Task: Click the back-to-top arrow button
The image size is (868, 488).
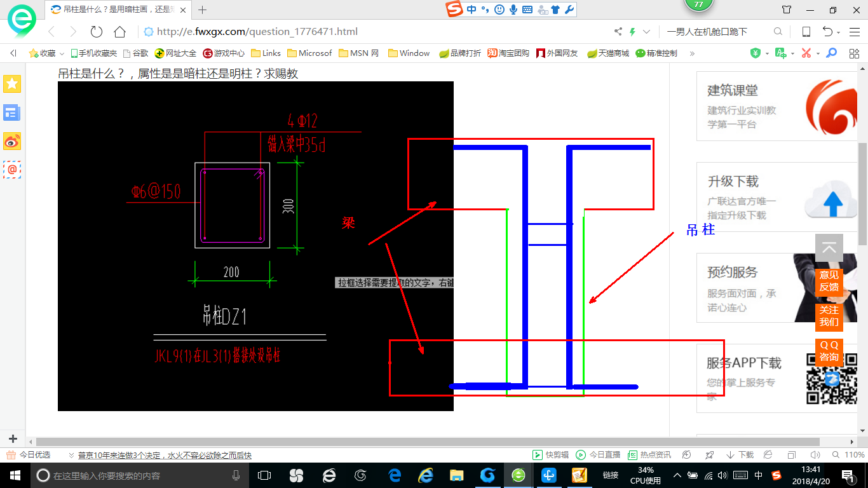Action: pos(829,248)
